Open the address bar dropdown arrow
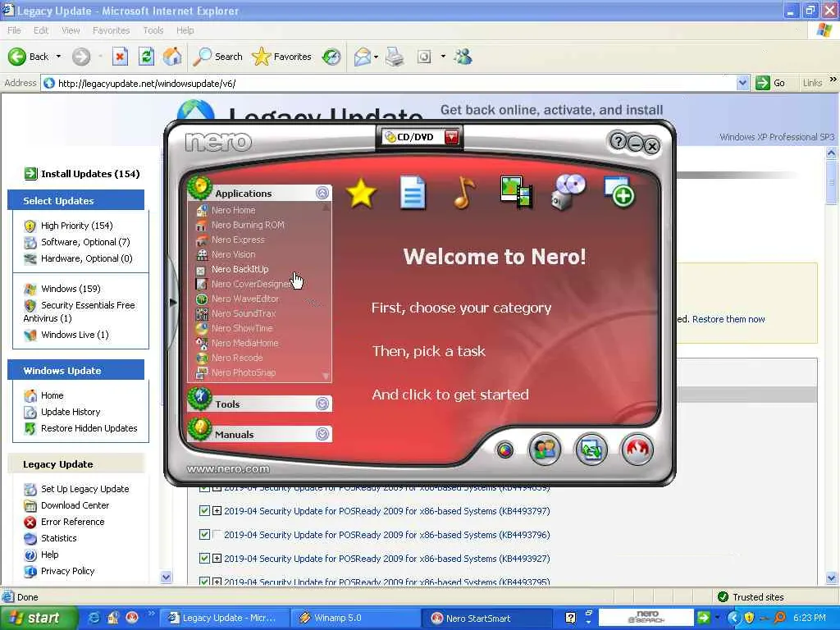840x630 pixels. point(742,83)
